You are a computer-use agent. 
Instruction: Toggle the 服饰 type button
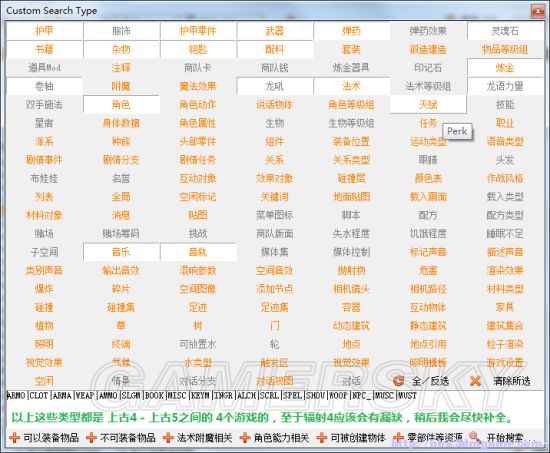tap(121, 31)
